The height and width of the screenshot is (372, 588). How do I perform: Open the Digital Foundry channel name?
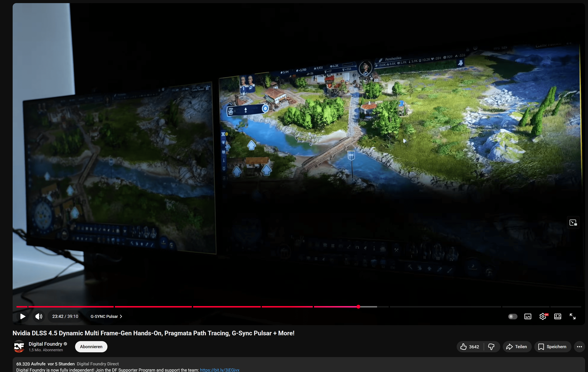click(45, 344)
